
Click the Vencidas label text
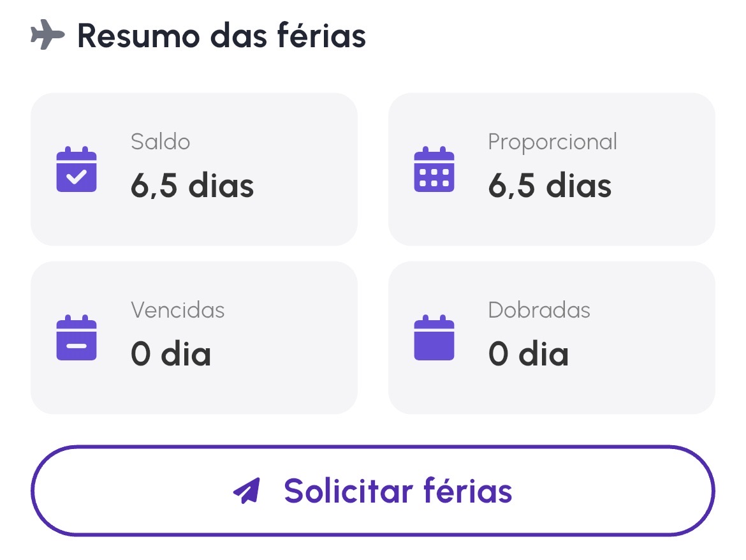tap(178, 310)
